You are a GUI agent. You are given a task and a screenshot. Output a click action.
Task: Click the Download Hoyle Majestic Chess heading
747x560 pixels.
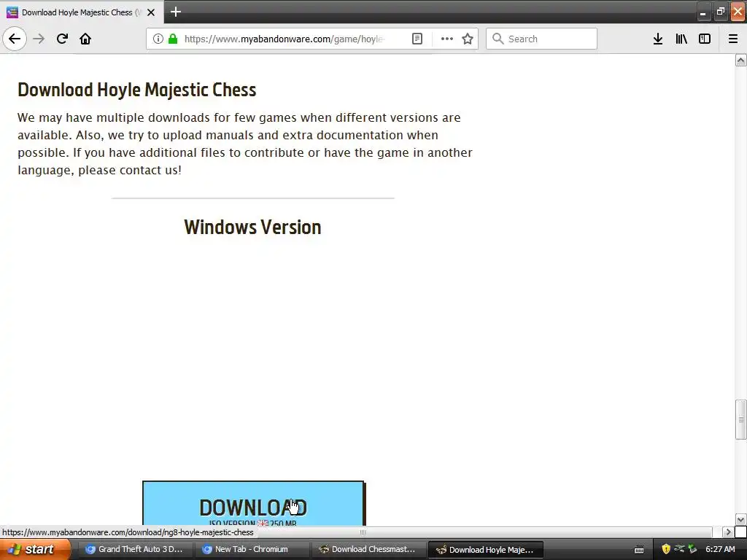(x=136, y=90)
